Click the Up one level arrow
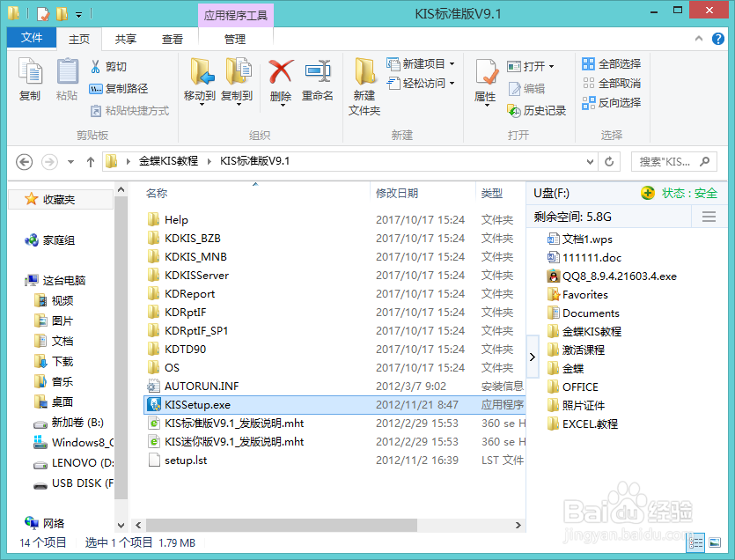This screenshot has height=560, width=735. 91,162
